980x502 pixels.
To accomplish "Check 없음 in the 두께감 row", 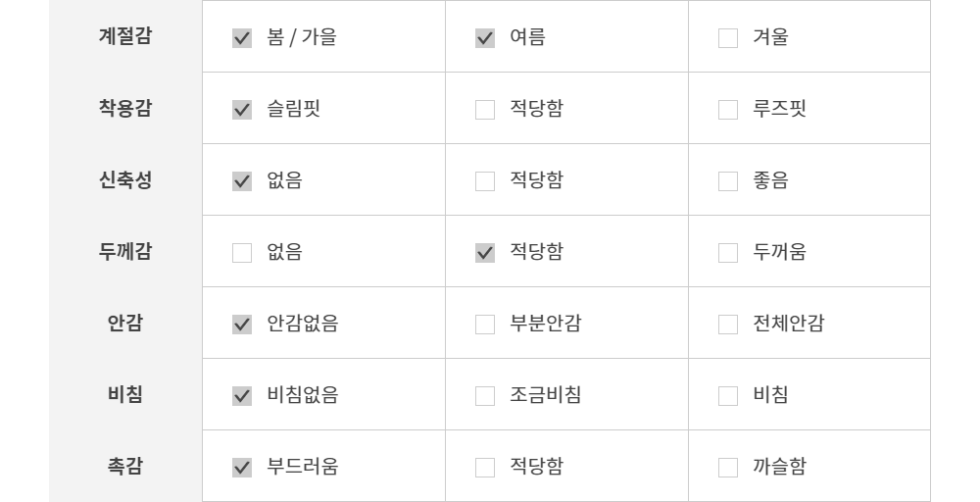I will point(242,253).
